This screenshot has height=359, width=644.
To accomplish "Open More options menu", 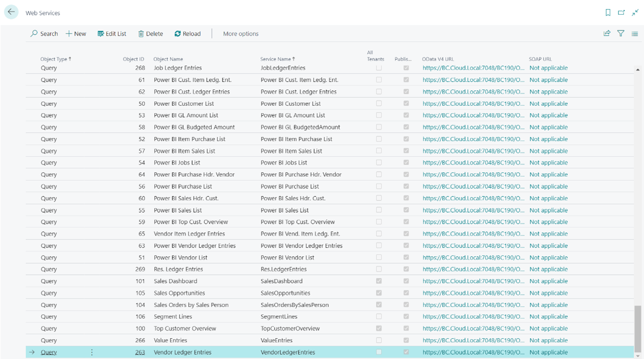I will [241, 33].
